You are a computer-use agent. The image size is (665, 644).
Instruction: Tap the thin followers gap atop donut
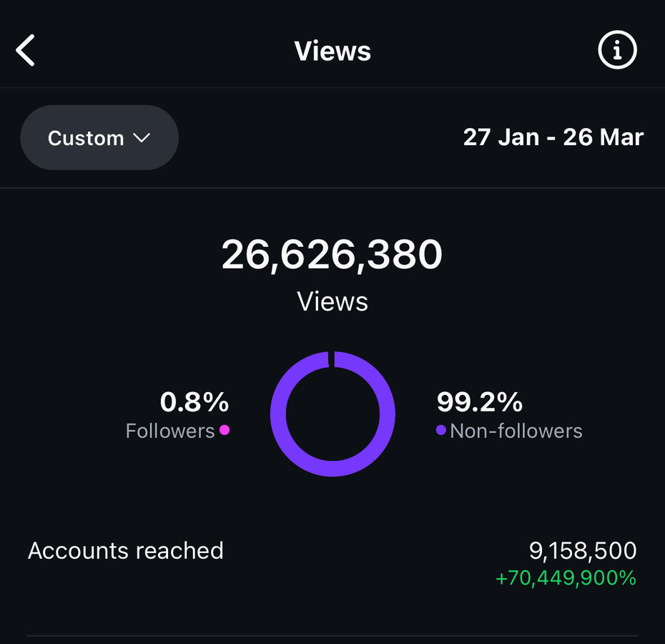click(331, 359)
